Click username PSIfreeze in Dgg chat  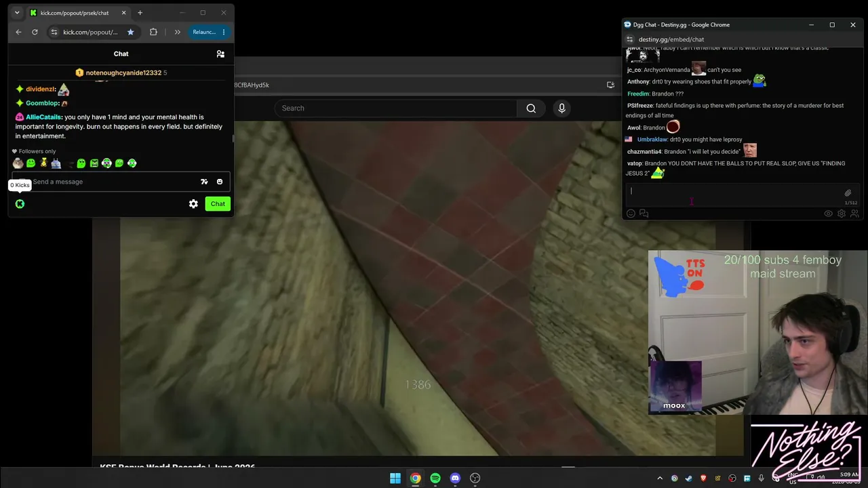(641, 106)
